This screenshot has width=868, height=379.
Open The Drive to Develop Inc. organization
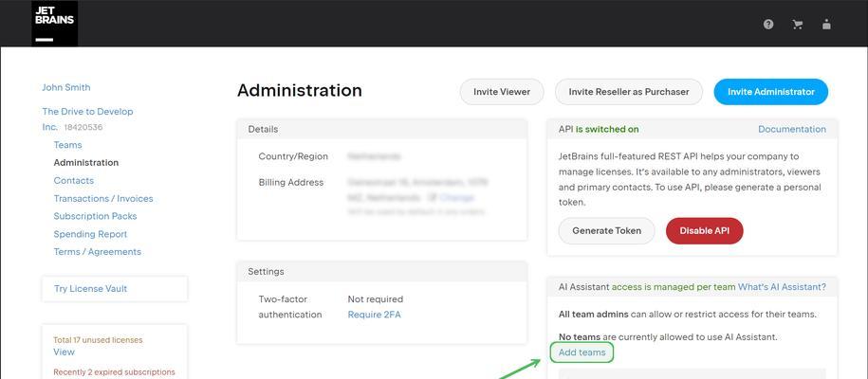(x=87, y=119)
